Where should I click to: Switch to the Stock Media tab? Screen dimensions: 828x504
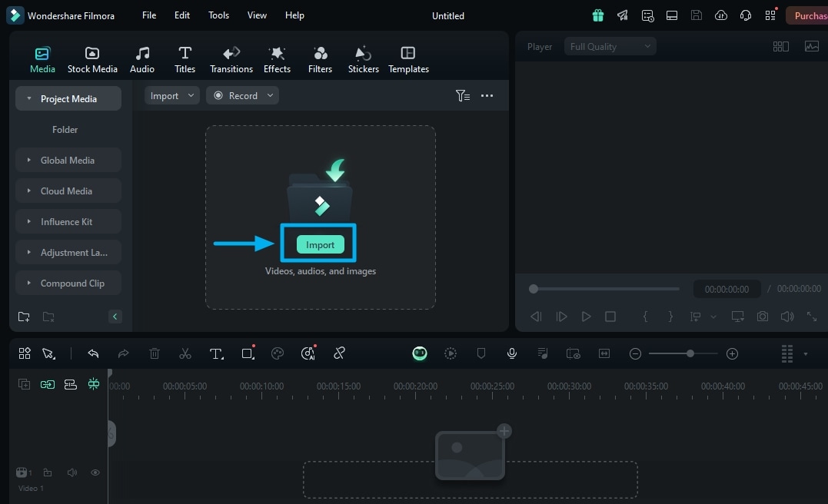point(92,60)
